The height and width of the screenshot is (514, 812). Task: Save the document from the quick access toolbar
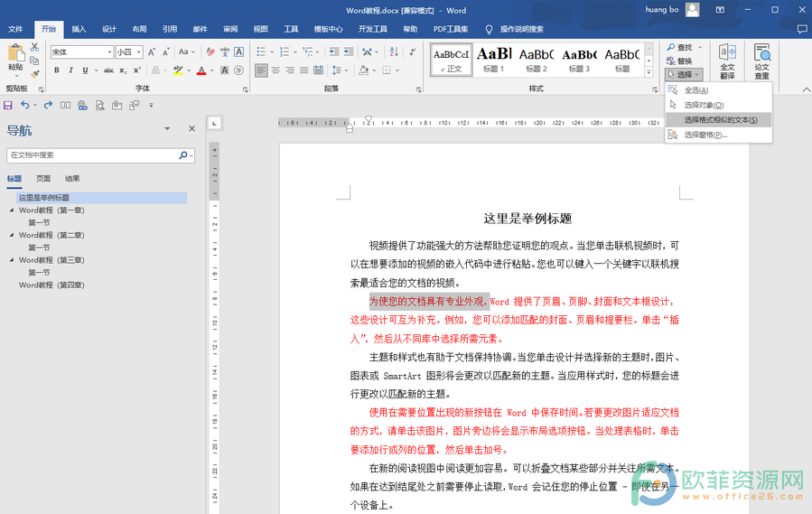[8, 105]
